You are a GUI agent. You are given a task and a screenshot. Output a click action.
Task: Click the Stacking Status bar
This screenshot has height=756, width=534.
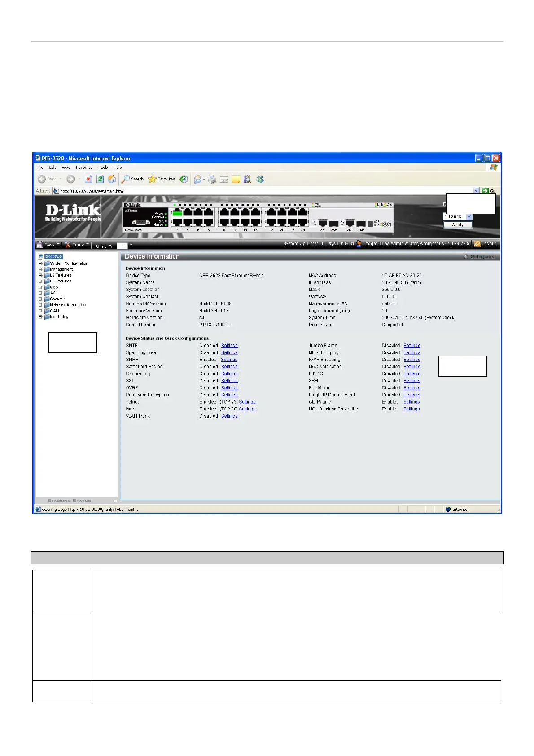(76, 501)
